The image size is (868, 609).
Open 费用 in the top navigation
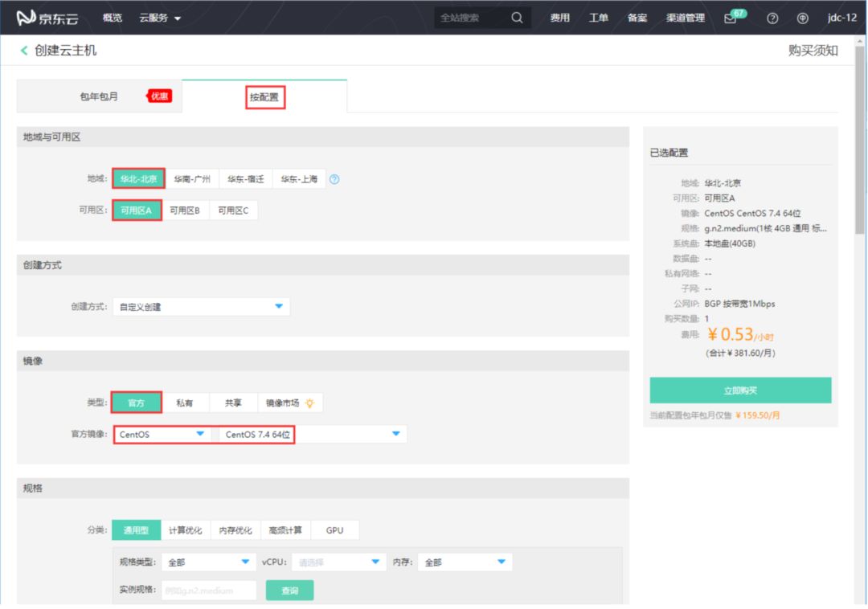(x=559, y=18)
